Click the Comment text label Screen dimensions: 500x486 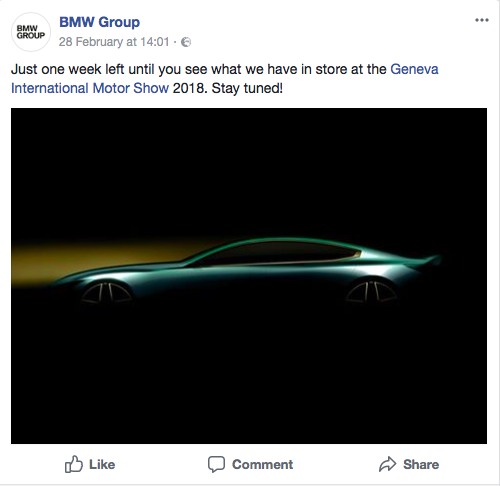pos(262,464)
